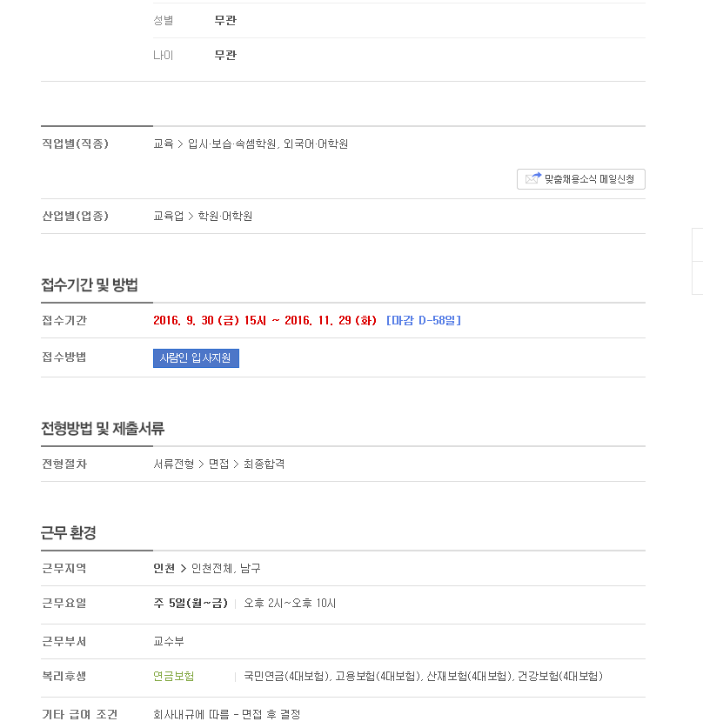Image resolution: width=703 pixels, height=728 pixels.
Task: Select the 입시·보습·속셈학원 category link
Action: click(x=231, y=144)
